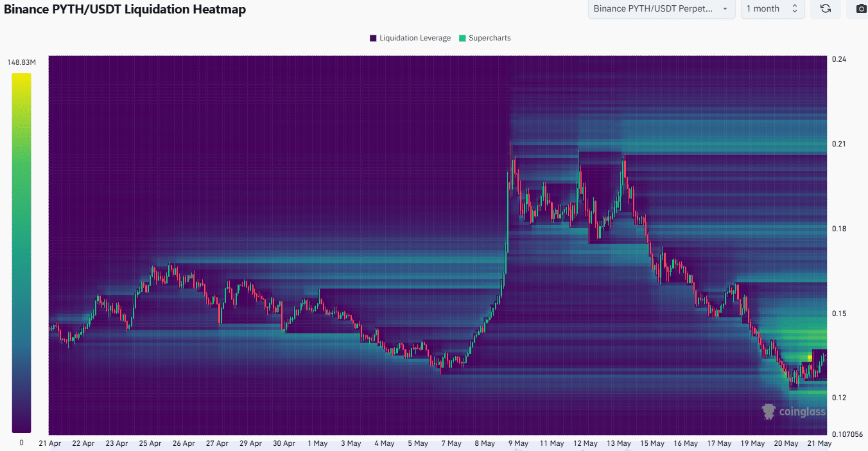Click the 29 Apr date axis label
Image resolution: width=868 pixels, height=451 pixels.
point(250,443)
